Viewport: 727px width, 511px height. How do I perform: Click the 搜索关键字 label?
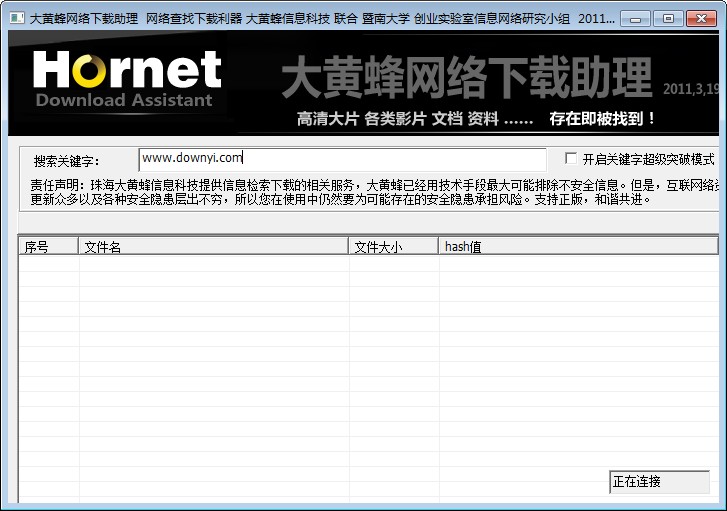tap(66, 161)
